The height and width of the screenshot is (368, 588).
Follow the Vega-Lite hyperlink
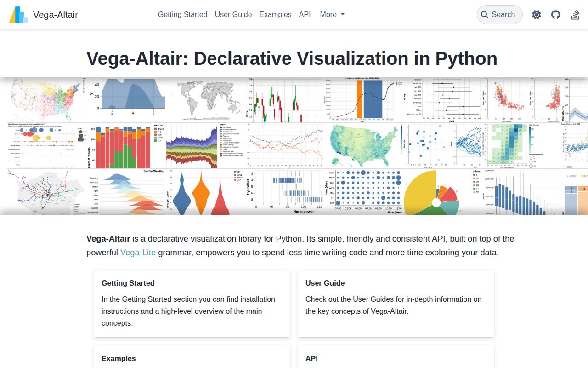point(138,253)
